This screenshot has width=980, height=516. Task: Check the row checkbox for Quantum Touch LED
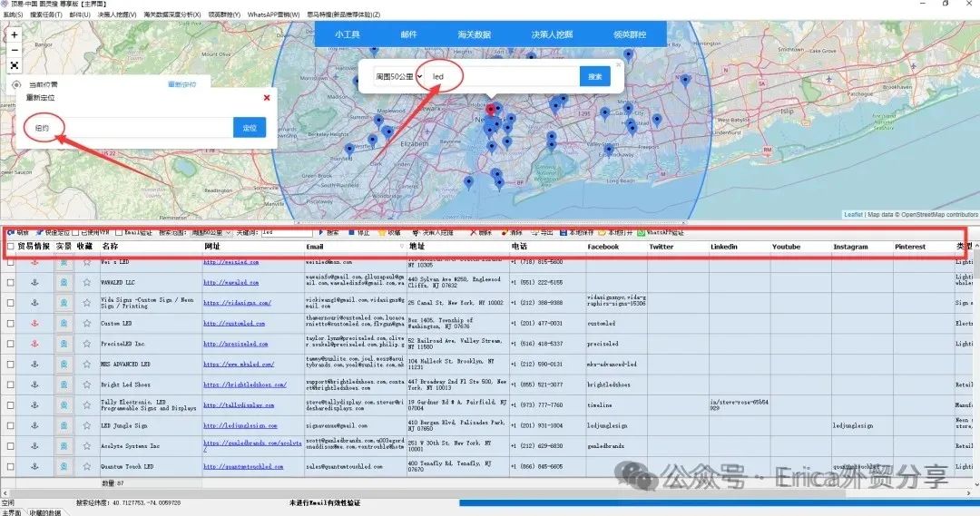(x=10, y=467)
